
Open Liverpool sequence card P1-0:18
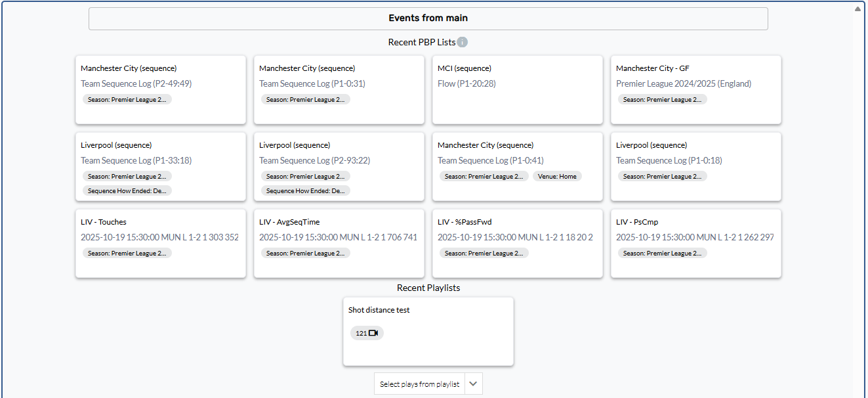(x=696, y=166)
